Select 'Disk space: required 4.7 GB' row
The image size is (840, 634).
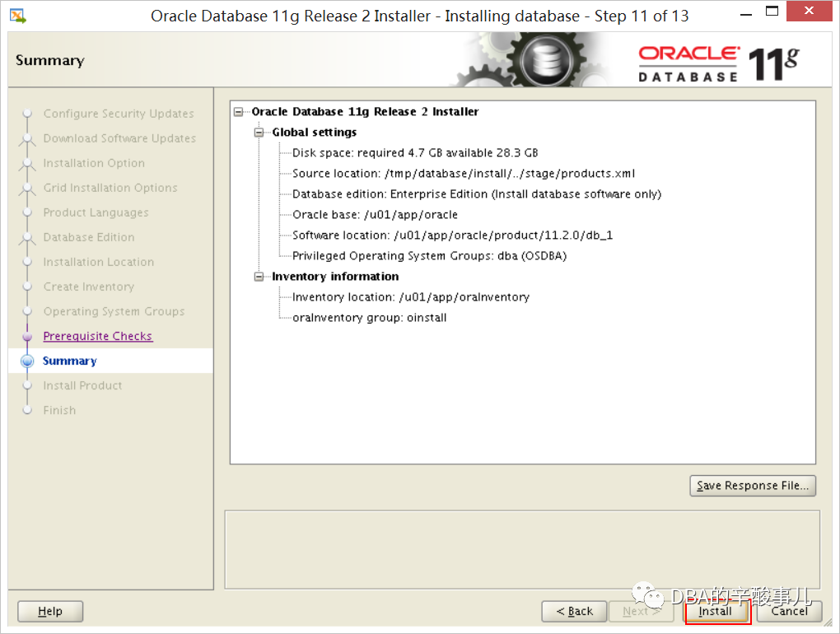[x=415, y=153]
